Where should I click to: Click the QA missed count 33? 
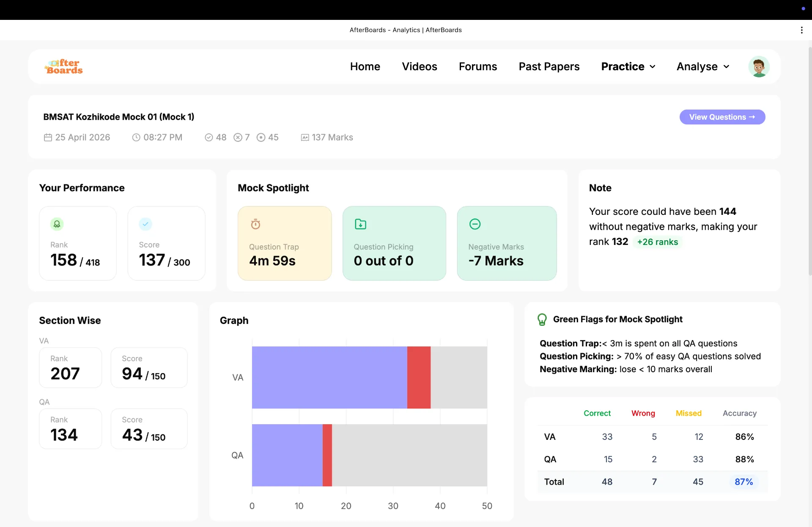(698, 459)
